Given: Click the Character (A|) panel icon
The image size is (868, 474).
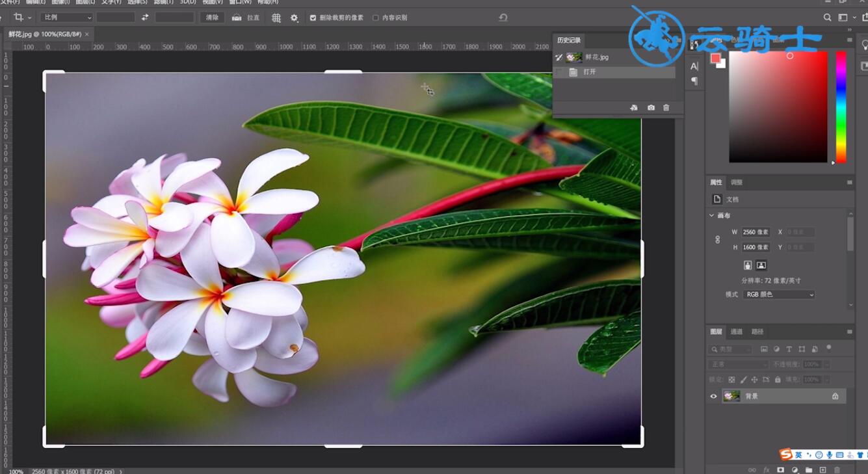Looking at the screenshot, I should [x=694, y=66].
